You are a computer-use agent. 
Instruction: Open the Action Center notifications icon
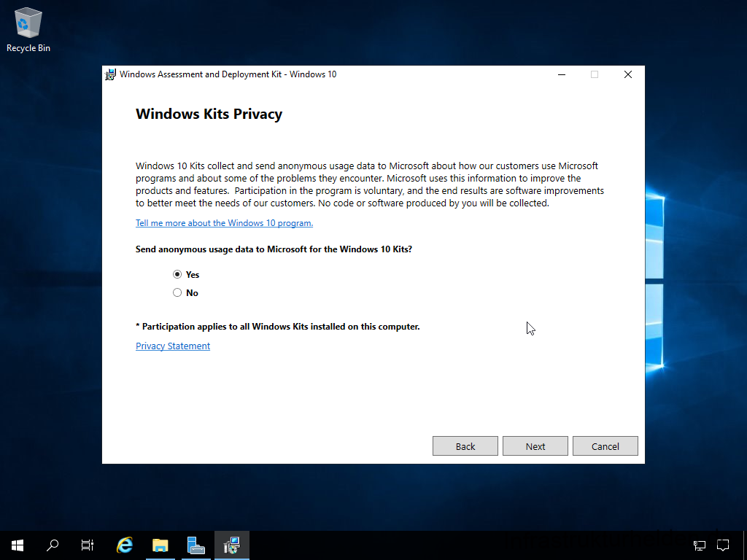point(723,545)
